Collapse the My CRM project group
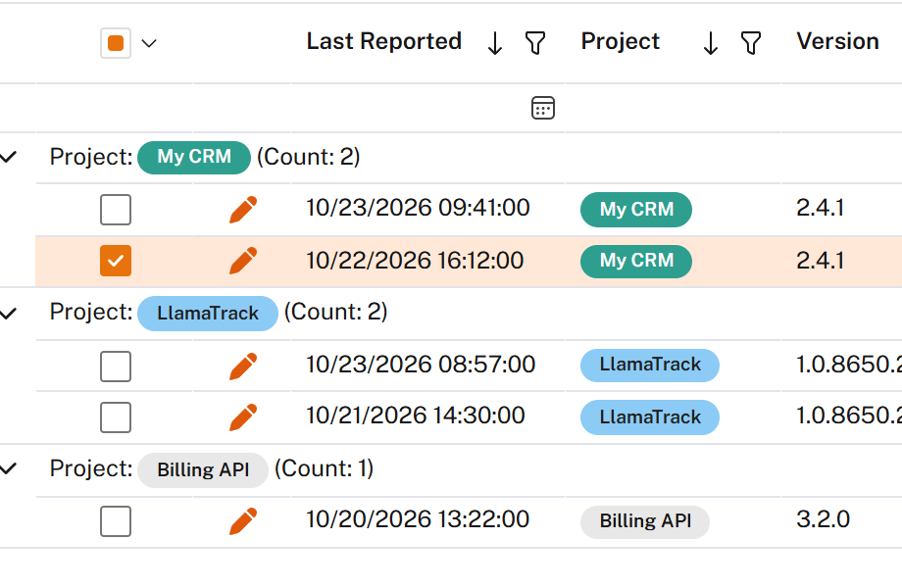Screen dimensions: 902x588 [x=8, y=157]
